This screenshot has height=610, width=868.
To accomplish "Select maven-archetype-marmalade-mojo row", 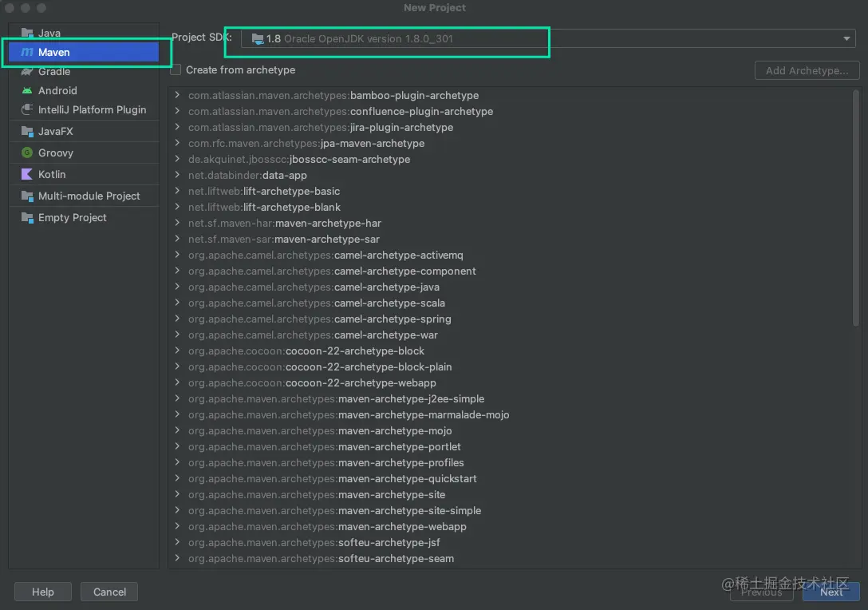I will point(509,414).
